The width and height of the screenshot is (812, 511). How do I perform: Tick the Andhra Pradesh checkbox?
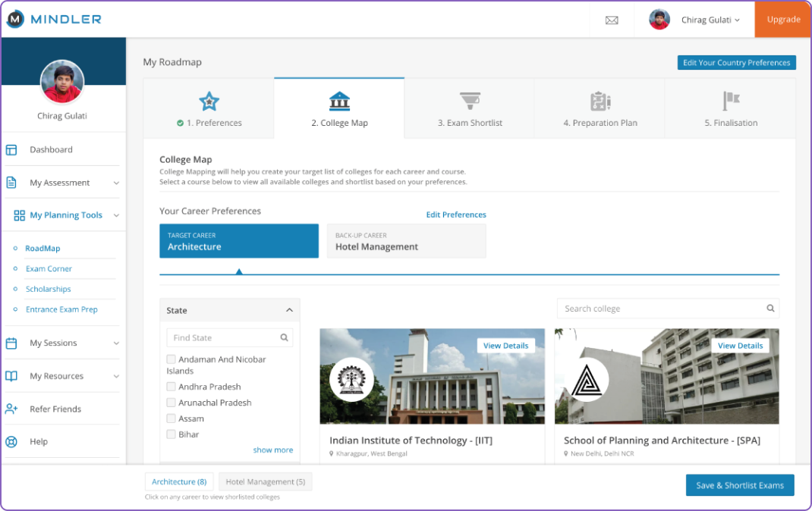[x=171, y=387]
